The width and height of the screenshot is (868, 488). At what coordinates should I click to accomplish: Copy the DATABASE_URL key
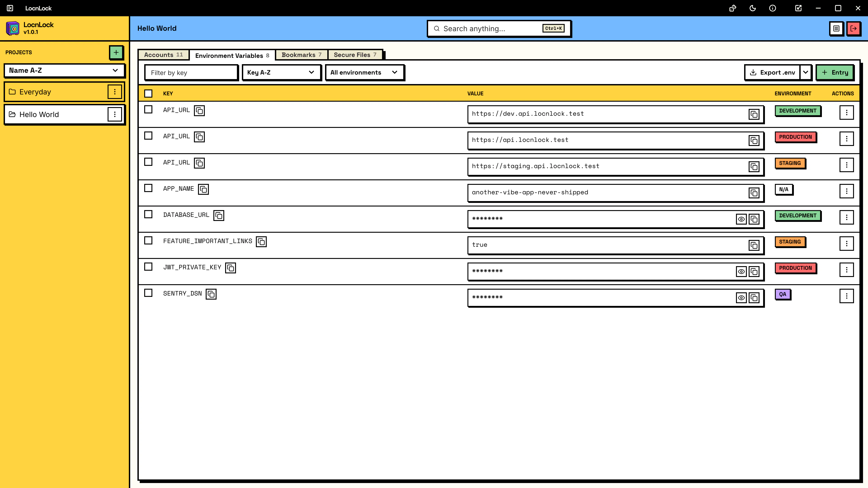click(219, 216)
